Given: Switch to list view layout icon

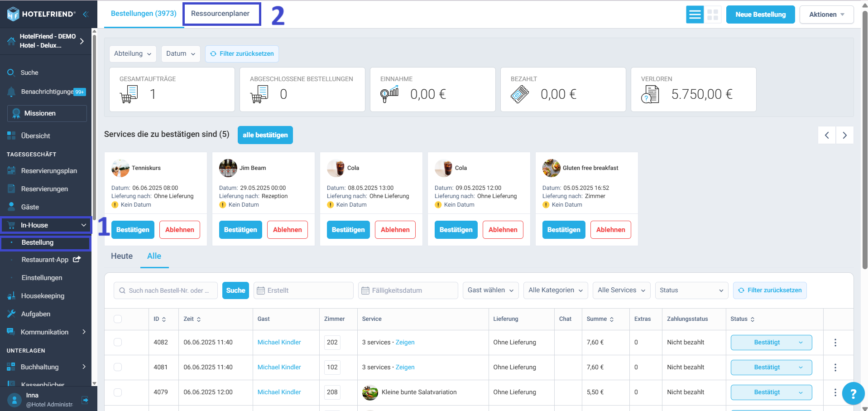Looking at the screenshot, I should pyautogui.click(x=695, y=15).
